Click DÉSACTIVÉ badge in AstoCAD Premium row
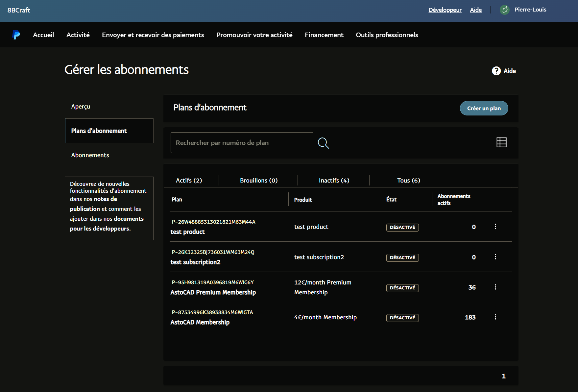578x392 pixels. [402, 288]
